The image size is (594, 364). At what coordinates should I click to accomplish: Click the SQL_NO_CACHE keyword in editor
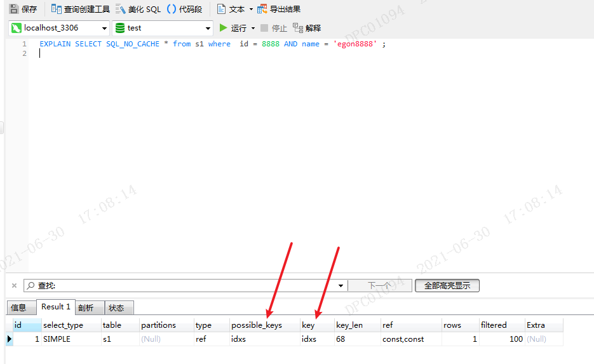pos(133,44)
